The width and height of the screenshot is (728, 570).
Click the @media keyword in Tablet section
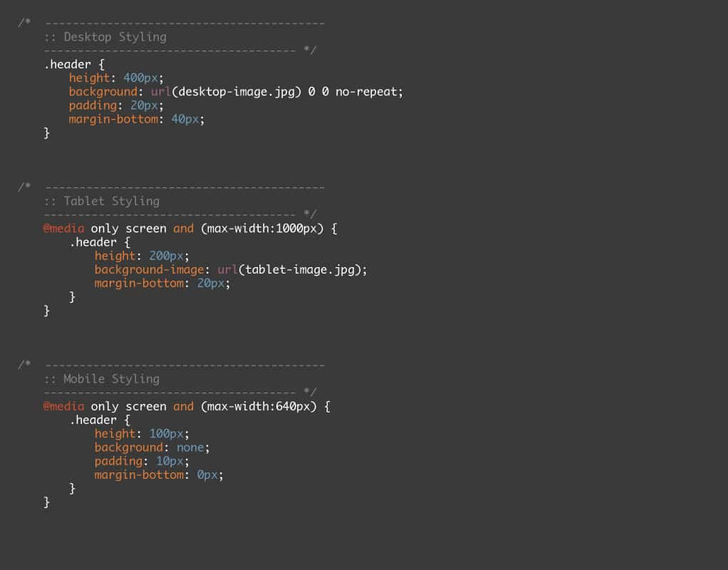[x=64, y=228]
